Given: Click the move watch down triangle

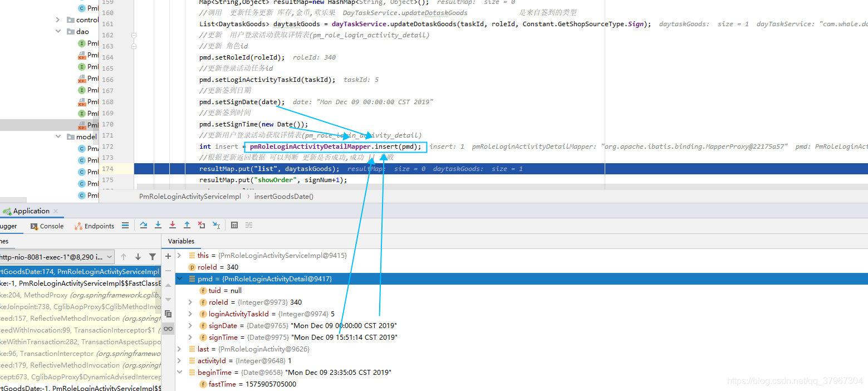Looking at the screenshot, I should (168, 300).
